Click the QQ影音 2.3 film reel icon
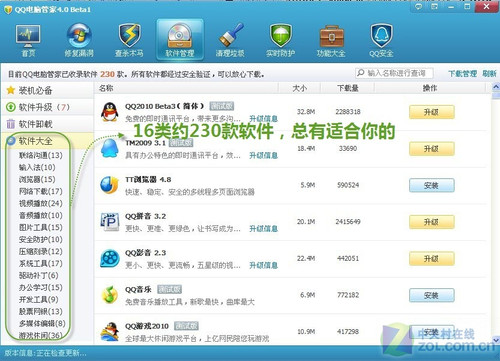 tap(109, 259)
